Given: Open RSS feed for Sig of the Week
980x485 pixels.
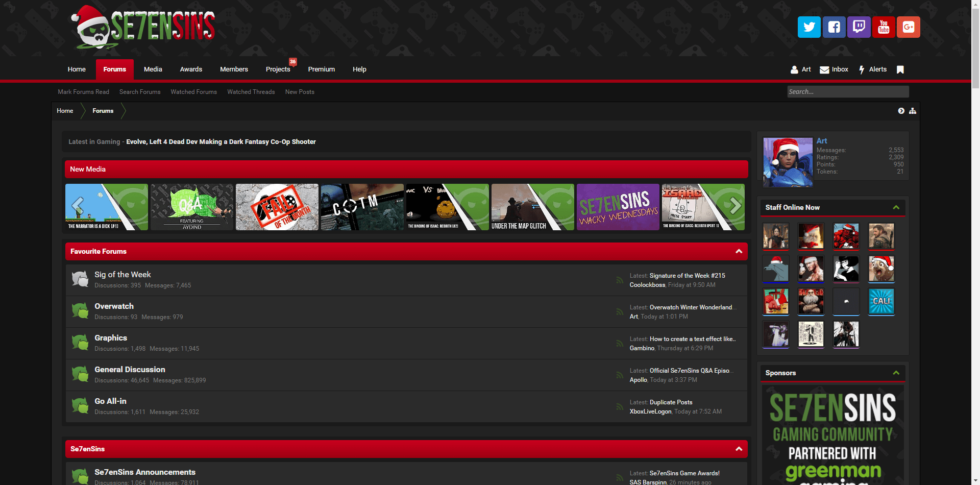Looking at the screenshot, I should click(x=620, y=280).
